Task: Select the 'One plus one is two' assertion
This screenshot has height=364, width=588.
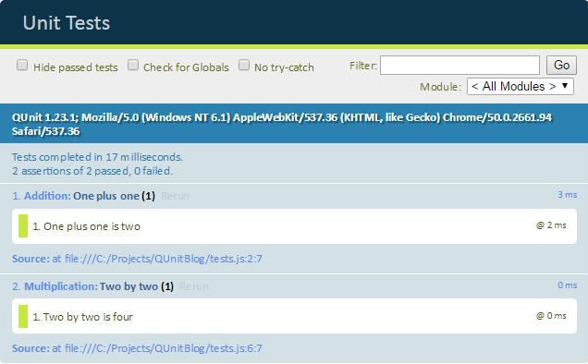Action: tap(294, 226)
